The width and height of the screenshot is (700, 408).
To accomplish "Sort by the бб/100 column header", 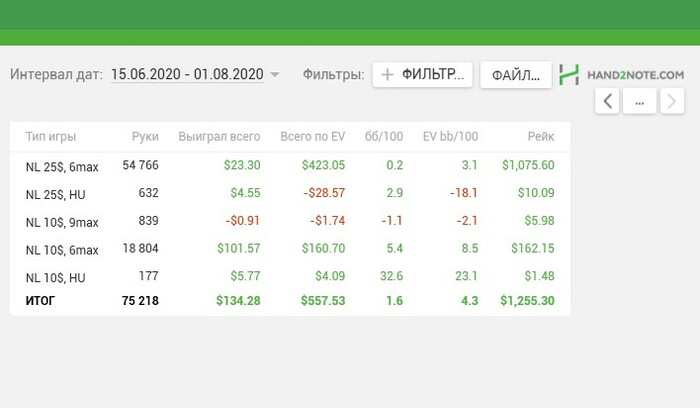I will [x=385, y=136].
